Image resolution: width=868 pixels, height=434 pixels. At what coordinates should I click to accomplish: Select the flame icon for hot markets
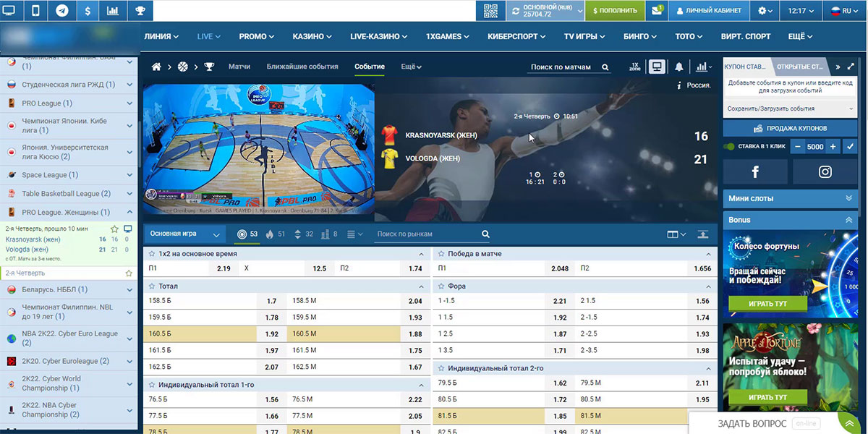pos(268,233)
